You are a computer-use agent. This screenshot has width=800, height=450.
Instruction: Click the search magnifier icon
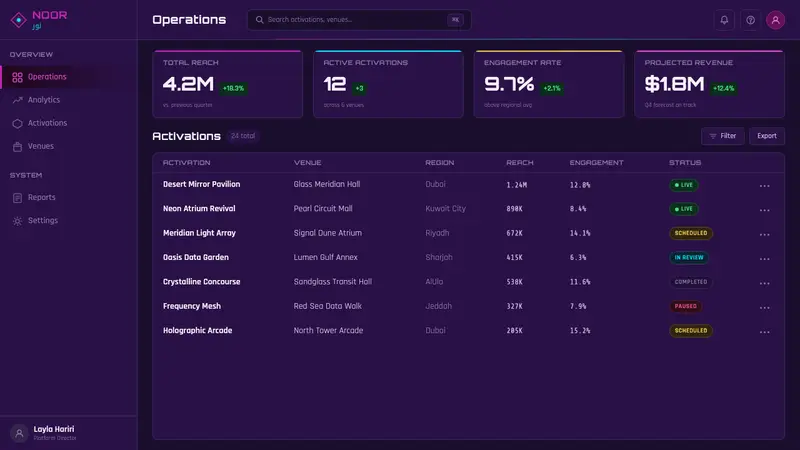pos(260,20)
